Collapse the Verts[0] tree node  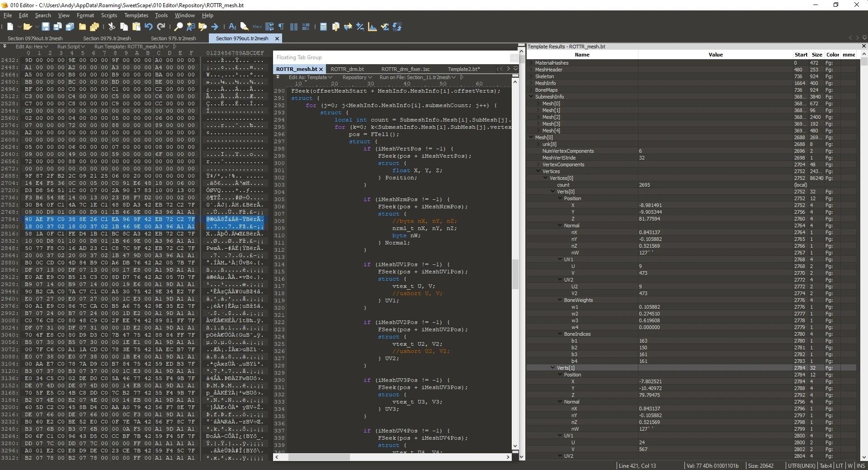pyautogui.click(x=553, y=192)
